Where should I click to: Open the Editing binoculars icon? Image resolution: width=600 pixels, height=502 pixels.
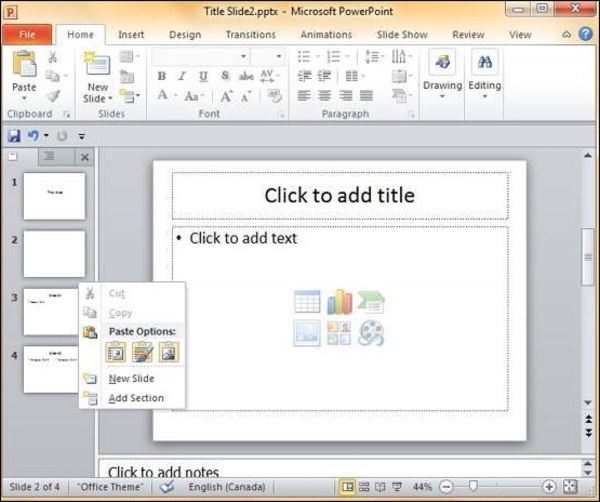(x=485, y=64)
